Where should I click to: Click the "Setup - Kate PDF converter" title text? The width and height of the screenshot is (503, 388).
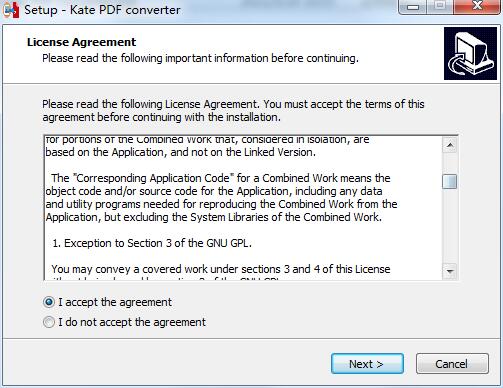pos(102,10)
